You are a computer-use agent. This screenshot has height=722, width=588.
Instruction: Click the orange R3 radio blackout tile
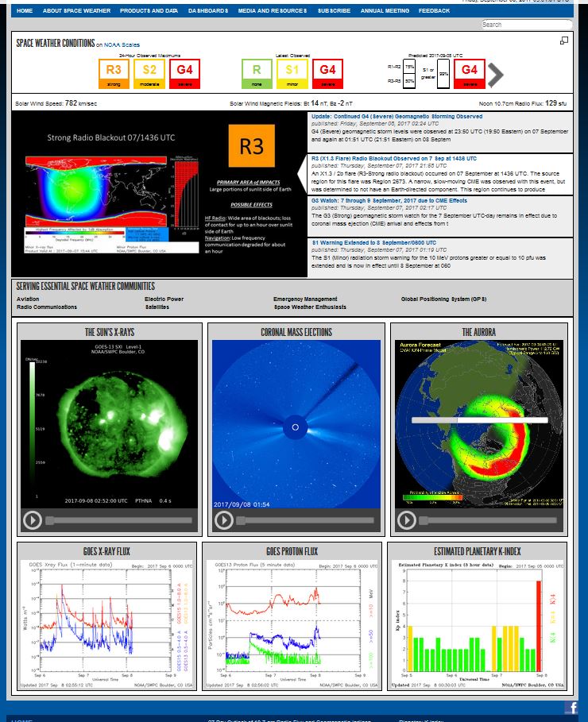click(x=251, y=146)
